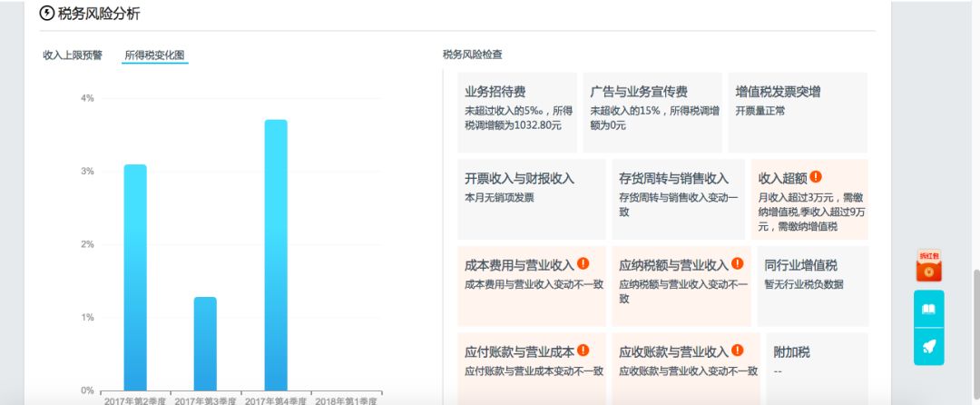Open the 业务招待费 risk card

(517, 113)
